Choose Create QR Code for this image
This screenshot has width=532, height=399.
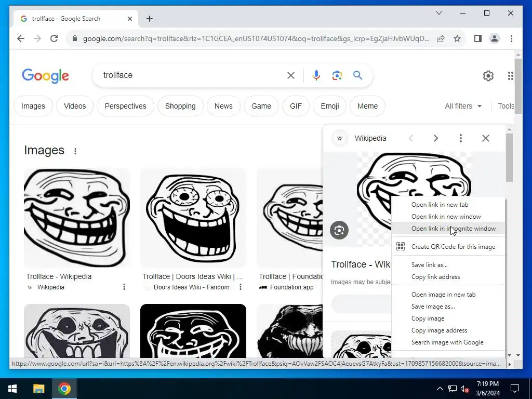pyautogui.click(x=448, y=247)
